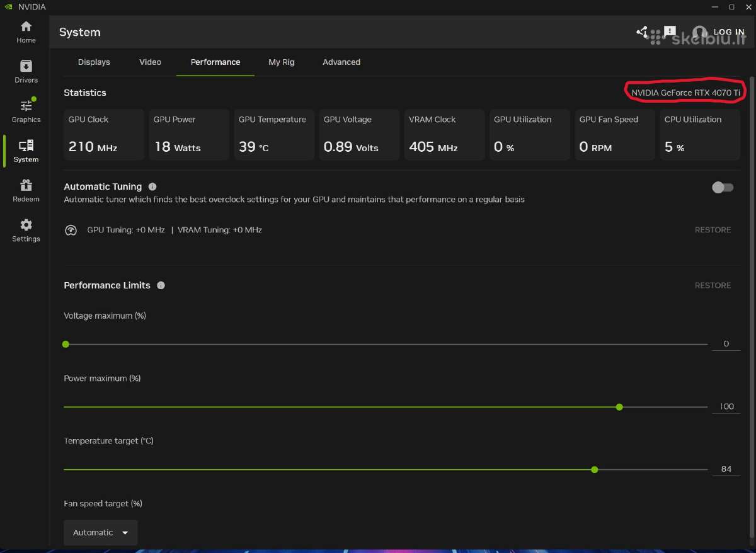This screenshot has width=756, height=553.
Task: Restore the Automatic Tuning settings
Action: (x=713, y=230)
